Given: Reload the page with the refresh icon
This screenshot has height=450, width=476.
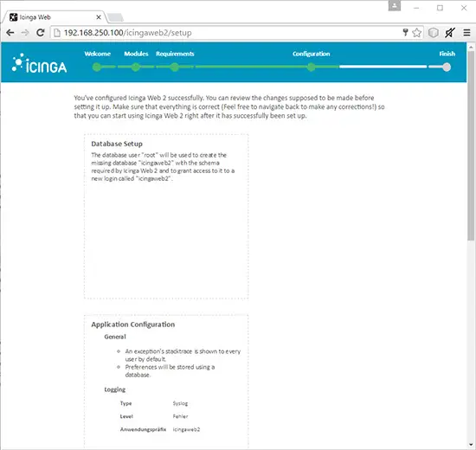Looking at the screenshot, I should [41, 33].
